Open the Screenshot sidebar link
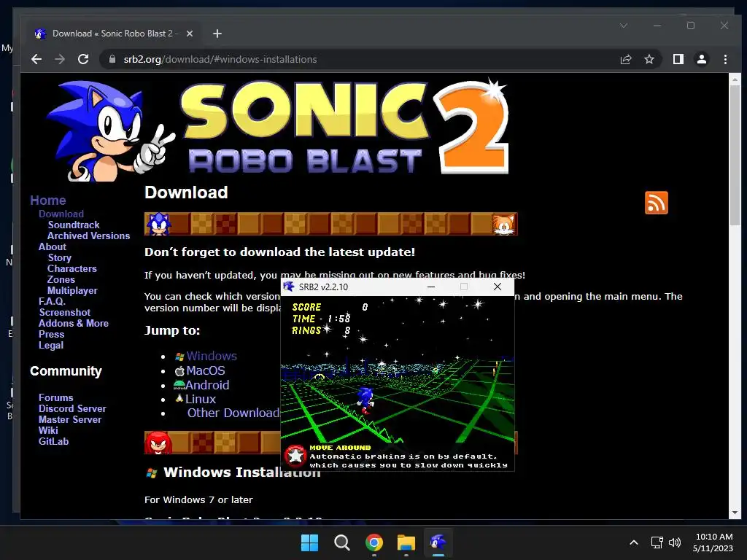Viewport: 747px width, 560px height. (65, 312)
